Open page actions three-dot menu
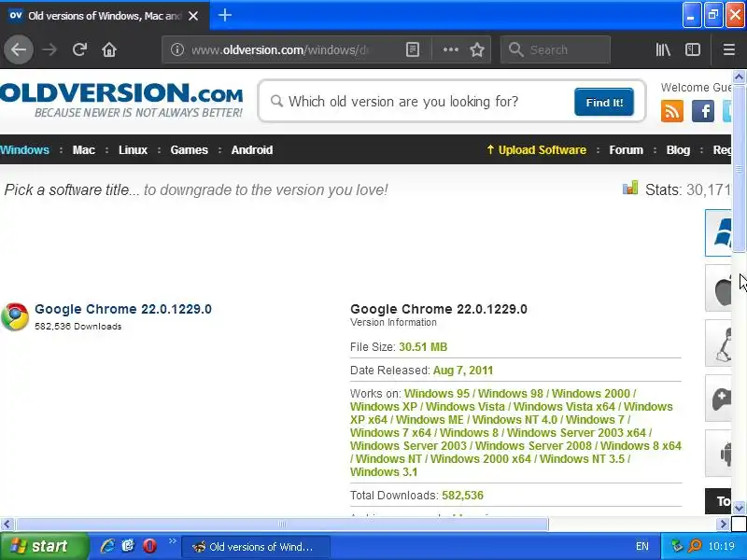 point(450,49)
